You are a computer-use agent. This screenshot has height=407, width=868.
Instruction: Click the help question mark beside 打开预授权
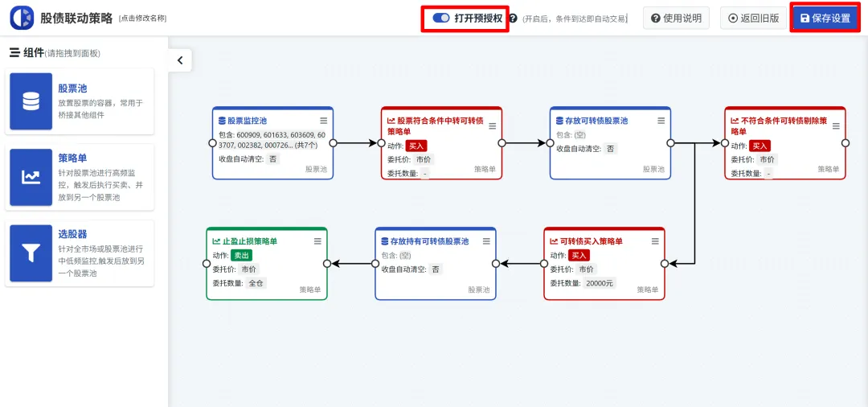tap(513, 18)
